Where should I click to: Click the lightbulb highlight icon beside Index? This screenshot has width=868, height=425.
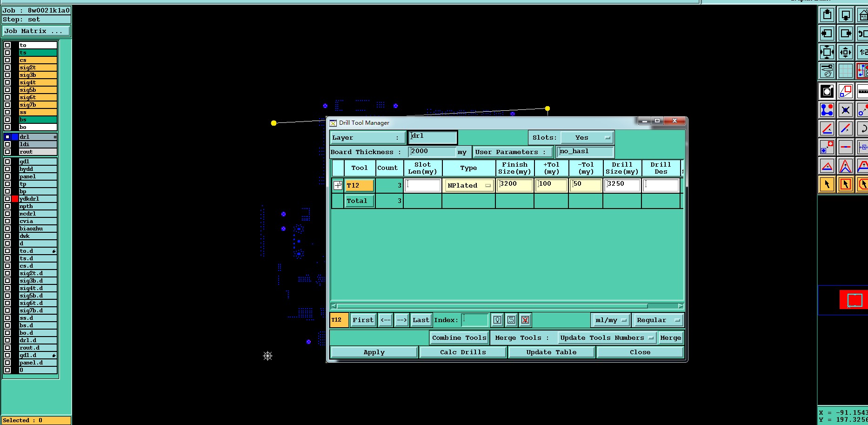click(497, 320)
